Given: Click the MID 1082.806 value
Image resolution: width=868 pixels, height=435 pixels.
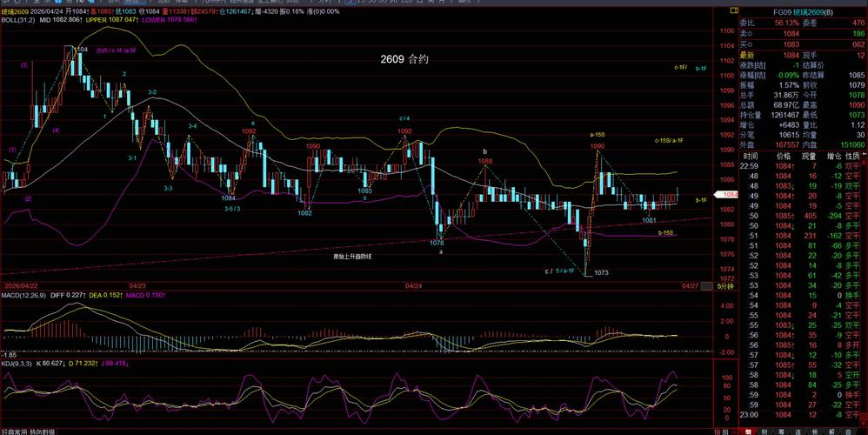Looking at the screenshot, I should click(x=62, y=20).
